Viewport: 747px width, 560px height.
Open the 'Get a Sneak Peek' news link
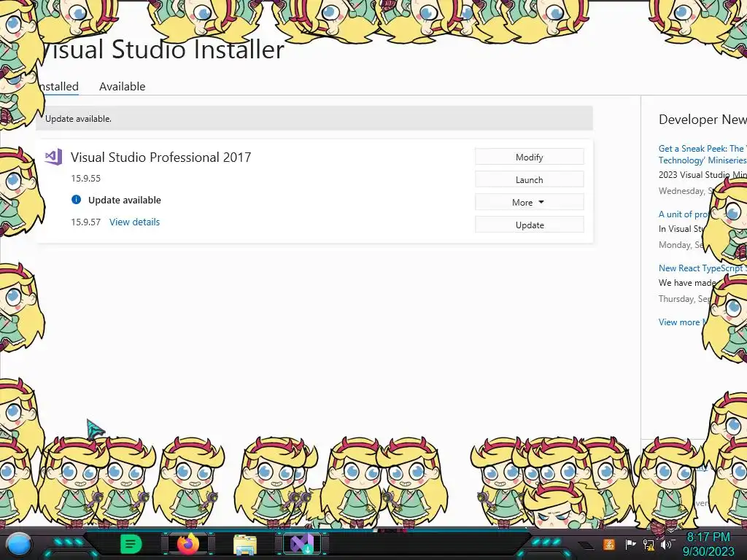tap(703, 155)
